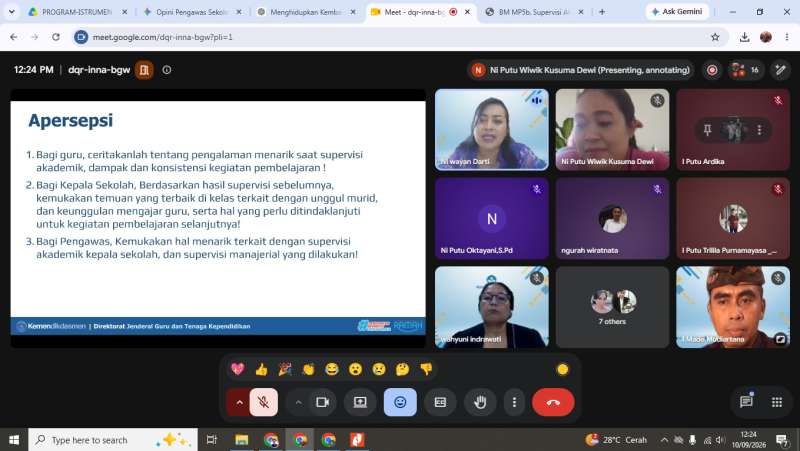Screen dimensions: 800x451
Task: Open the annotation pen tool
Action: pyautogui.click(x=781, y=70)
